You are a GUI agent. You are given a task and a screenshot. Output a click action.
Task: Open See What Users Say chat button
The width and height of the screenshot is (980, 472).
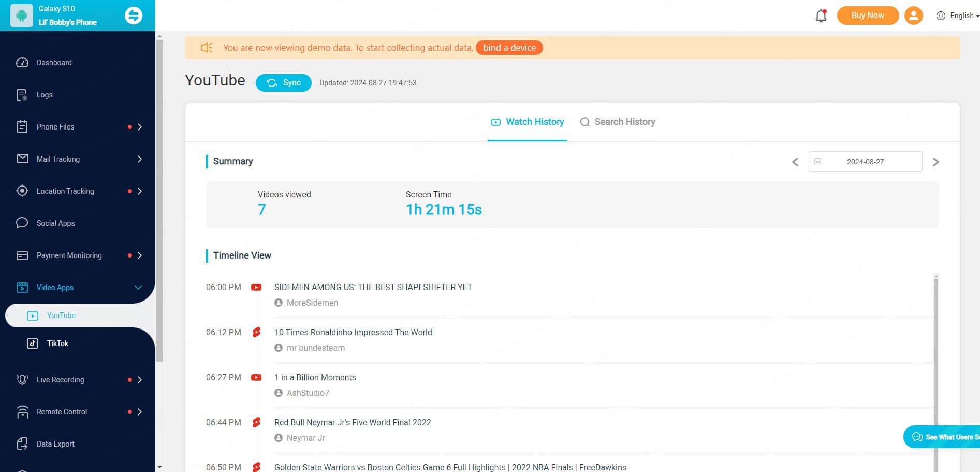click(x=942, y=437)
